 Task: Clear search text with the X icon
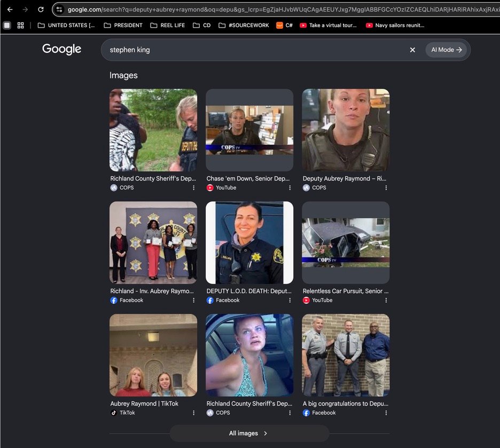click(x=412, y=50)
